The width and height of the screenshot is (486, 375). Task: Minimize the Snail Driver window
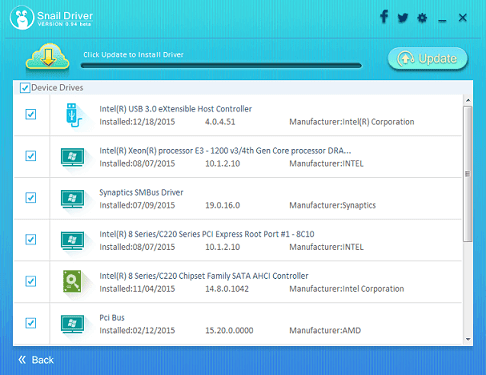(442, 21)
